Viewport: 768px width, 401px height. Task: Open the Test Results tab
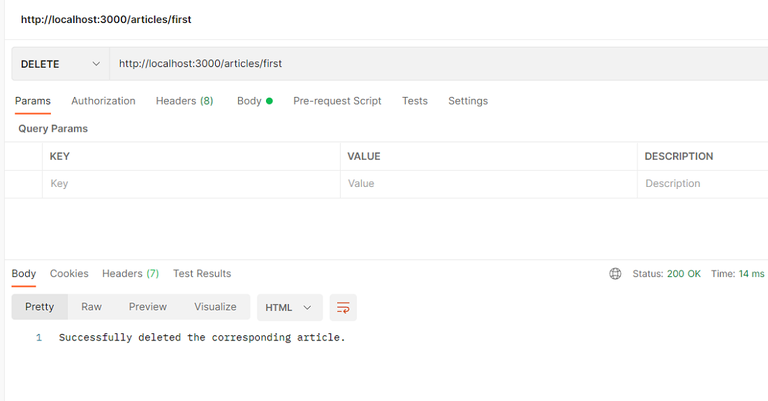tap(202, 274)
